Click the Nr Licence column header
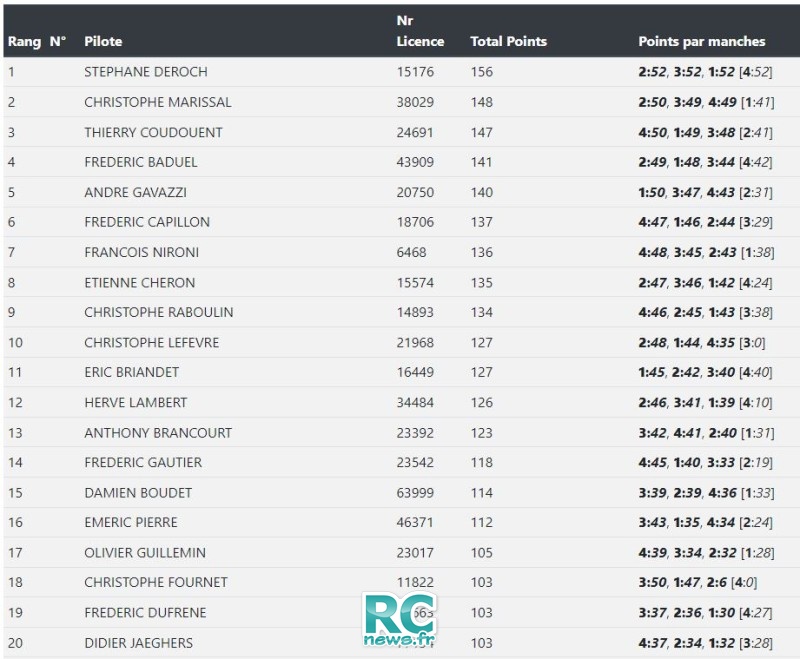This screenshot has height=659, width=800. tap(420, 31)
